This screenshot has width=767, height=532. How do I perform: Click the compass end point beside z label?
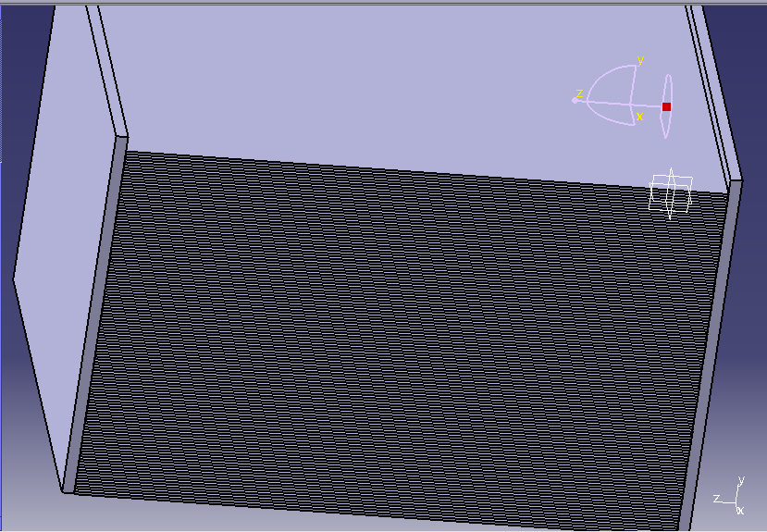(575, 100)
